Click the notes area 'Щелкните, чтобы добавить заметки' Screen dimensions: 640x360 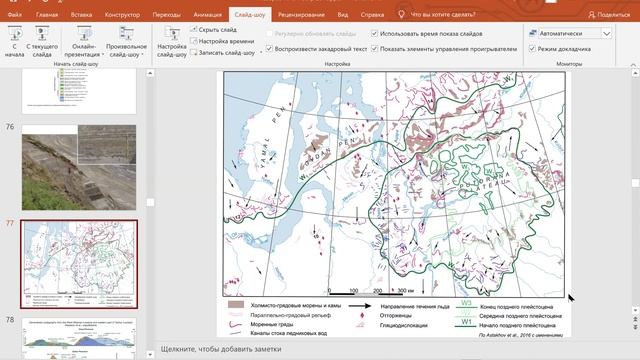click(x=221, y=349)
